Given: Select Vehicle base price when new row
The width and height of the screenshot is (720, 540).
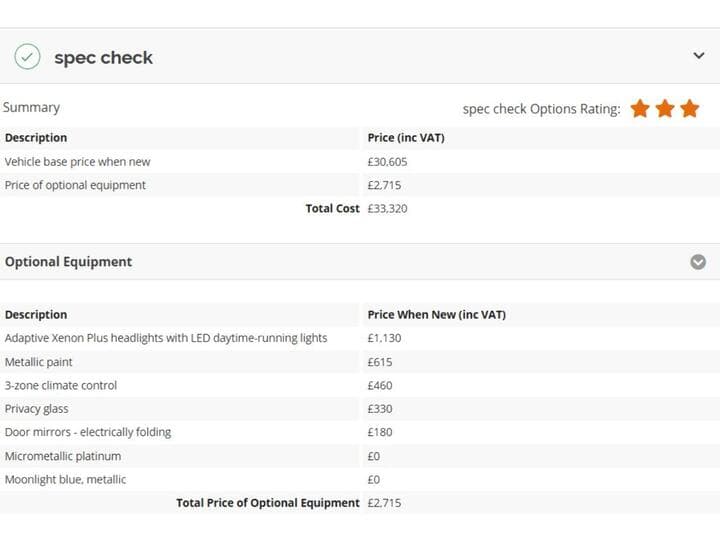Looking at the screenshot, I should [x=360, y=162].
